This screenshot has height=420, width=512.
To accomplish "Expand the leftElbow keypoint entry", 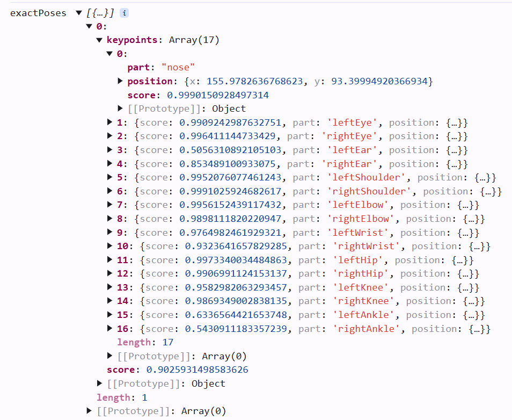I will 110,205.
